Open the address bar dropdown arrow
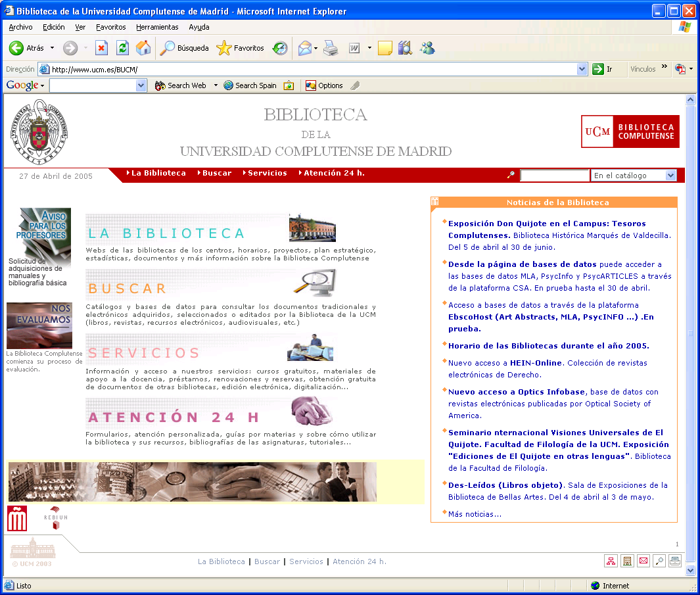700x595 pixels. [x=582, y=69]
